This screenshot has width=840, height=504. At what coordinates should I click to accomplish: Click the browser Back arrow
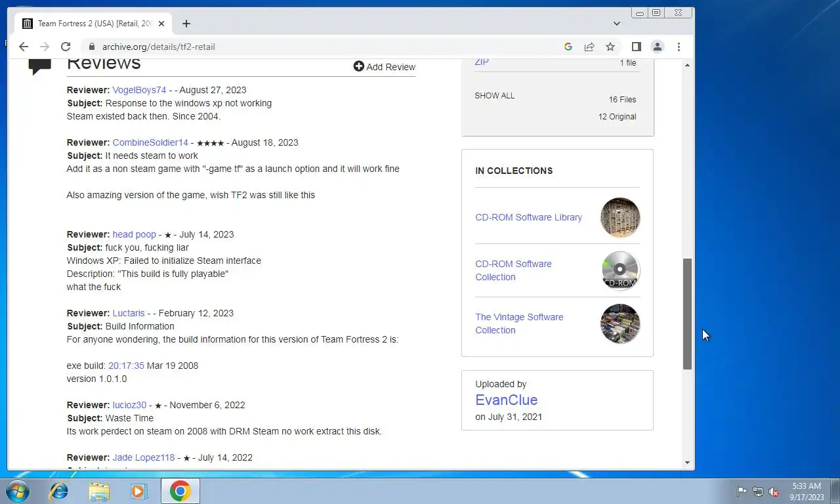click(24, 47)
